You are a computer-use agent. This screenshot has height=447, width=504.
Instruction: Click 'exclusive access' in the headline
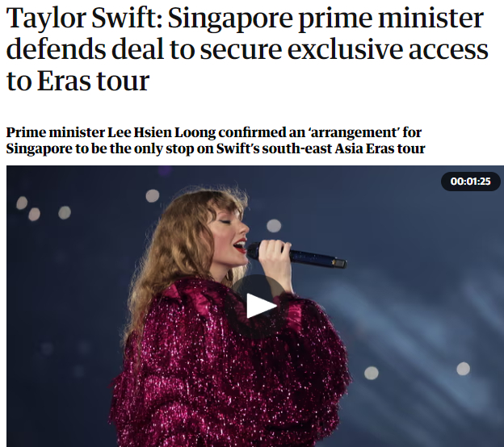click(x=388, y=49)
